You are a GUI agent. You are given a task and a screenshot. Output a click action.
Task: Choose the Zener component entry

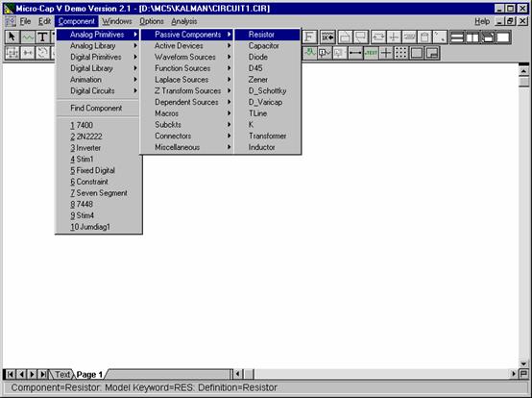click(x=267, y=80)
